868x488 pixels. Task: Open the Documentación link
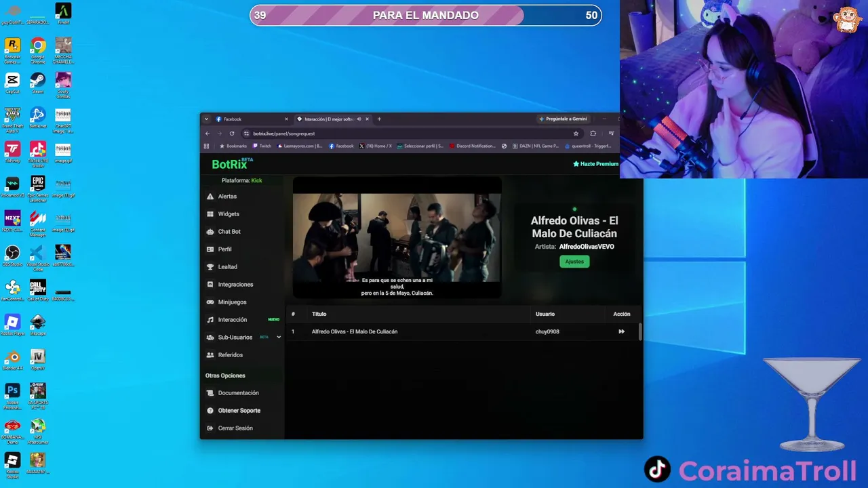[238, 393]
